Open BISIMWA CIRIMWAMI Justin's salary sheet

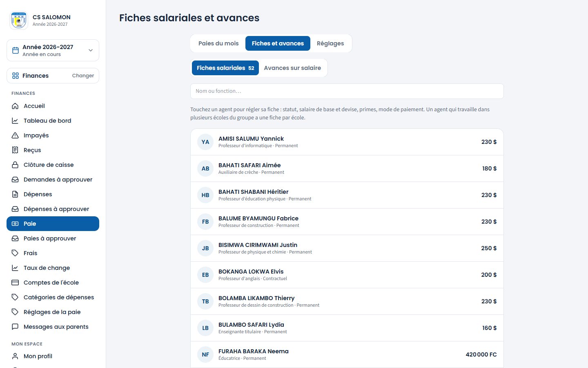347,248
